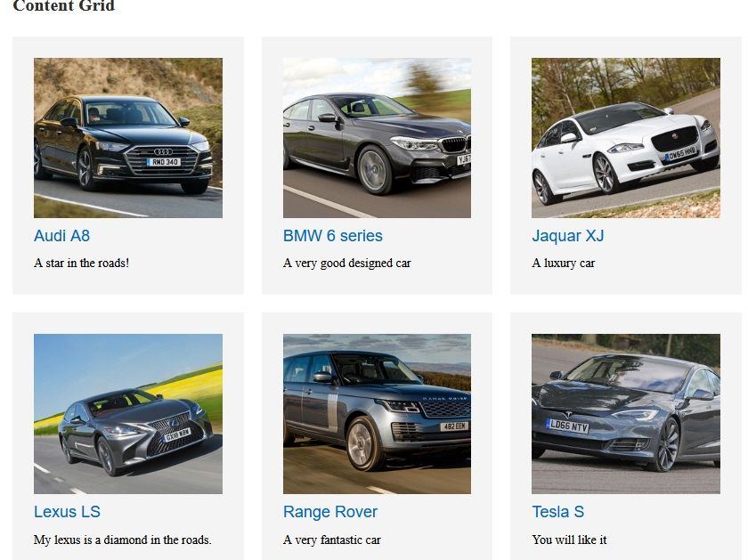Open the Jaquar XJ title link

click(x=568, y=236)
